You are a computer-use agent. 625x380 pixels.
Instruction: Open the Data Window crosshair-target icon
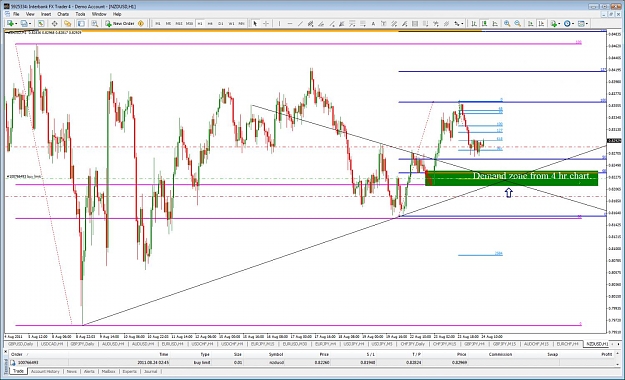coord(55,24)
